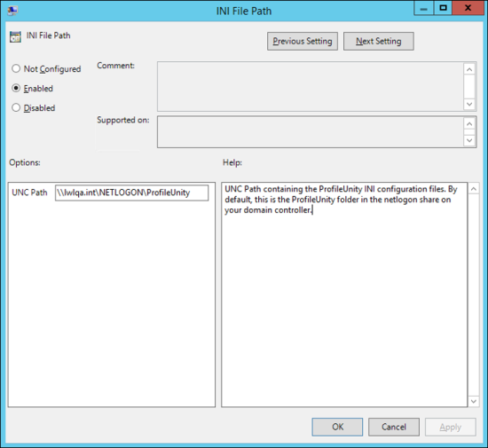Screen dimensions: 488x448
Task: Click the UNC Path input field
Action: [x=132, y=193]
